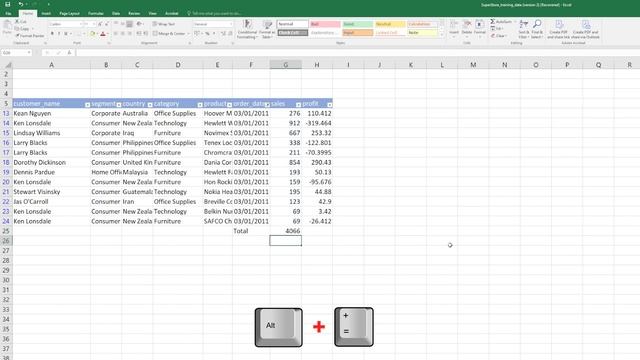The image size is (640, 360).
Task: Open the sales column filter dropdown
Action: [x=298, y=105]
